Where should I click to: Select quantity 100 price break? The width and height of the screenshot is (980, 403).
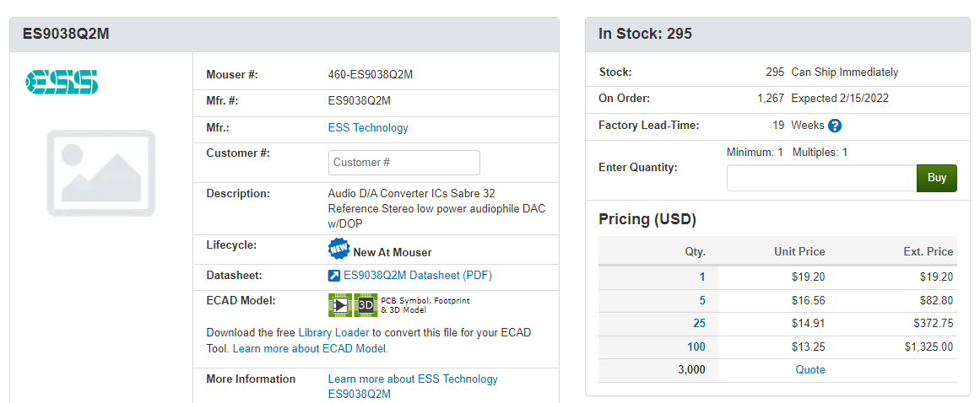(696, 347)
